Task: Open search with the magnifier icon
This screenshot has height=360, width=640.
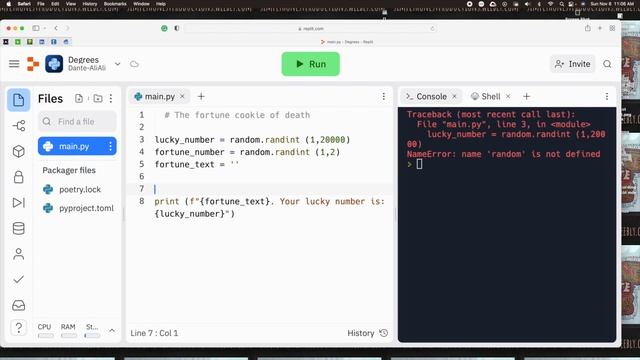Action: point(607,64)
